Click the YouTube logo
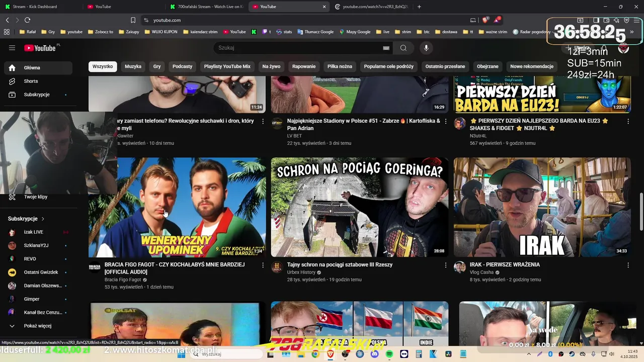The height and width of the screenshot is (362, 644). click(40, 48)
